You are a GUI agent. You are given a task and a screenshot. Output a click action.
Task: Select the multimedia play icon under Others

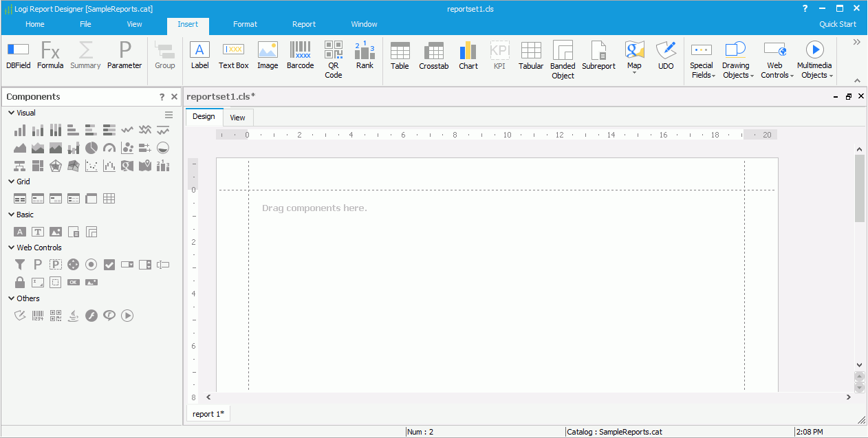[x=127, y=316]
